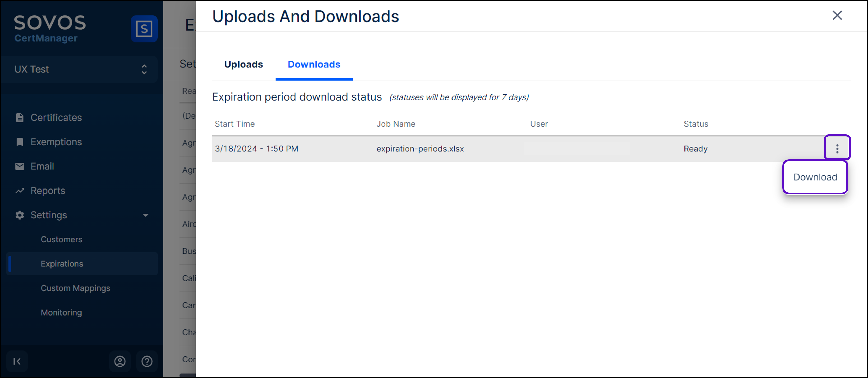Select the expiration-periods.xlsx job row
Viewport: 868px width, 378px height.
pos(420,149)
